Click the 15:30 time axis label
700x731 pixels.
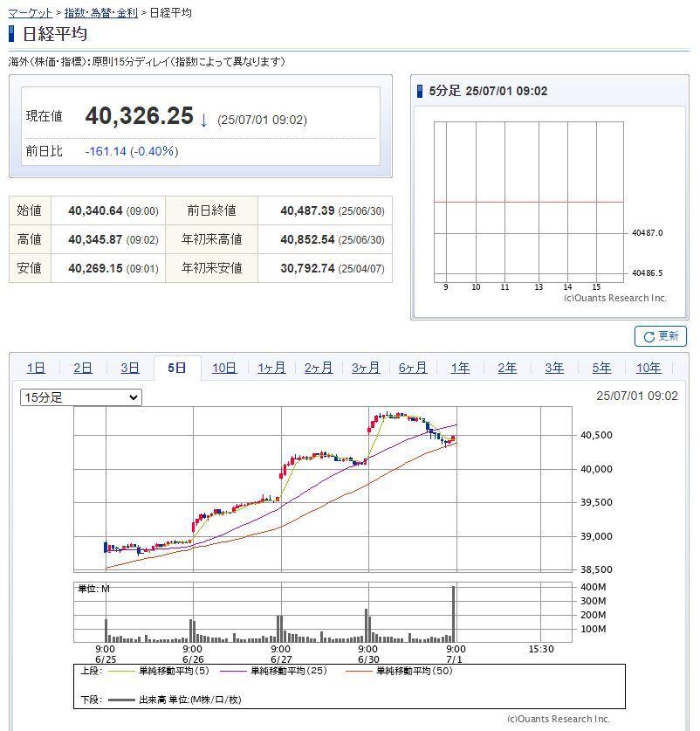click(x=541, y=649)
